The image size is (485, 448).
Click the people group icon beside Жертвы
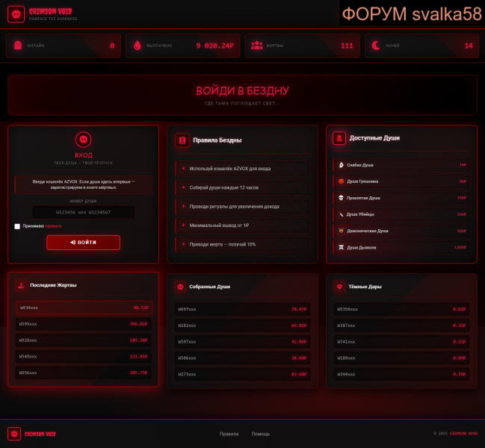[x=256, y=46]
